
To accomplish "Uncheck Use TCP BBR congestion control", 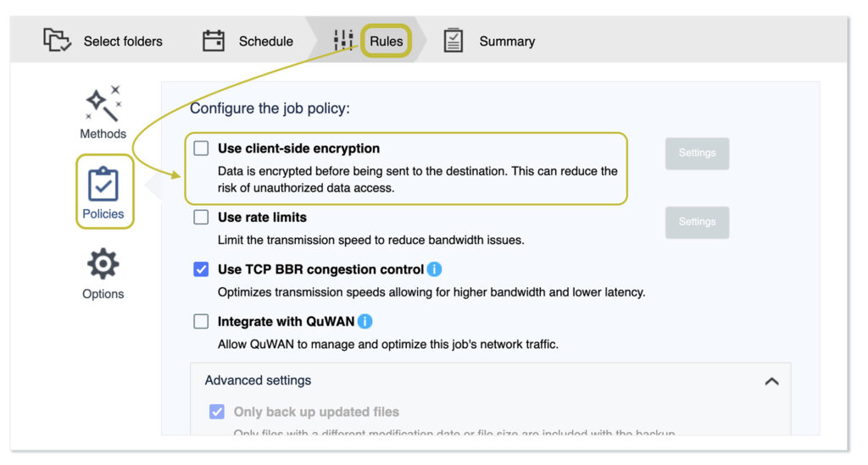I will point(201,269).
